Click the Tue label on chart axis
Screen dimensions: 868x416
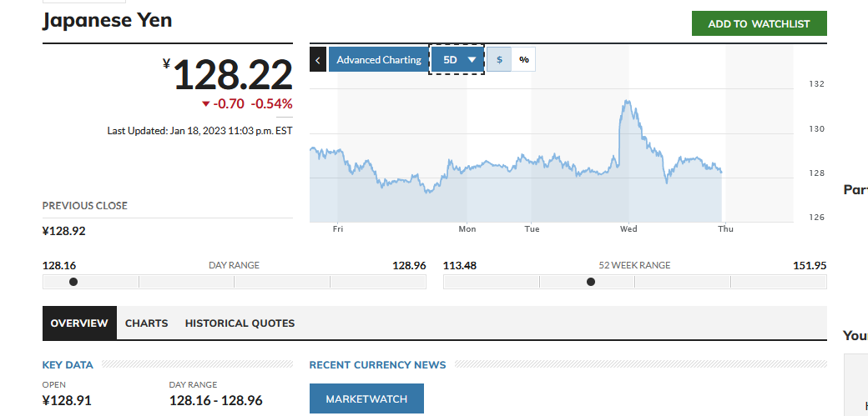532,228
